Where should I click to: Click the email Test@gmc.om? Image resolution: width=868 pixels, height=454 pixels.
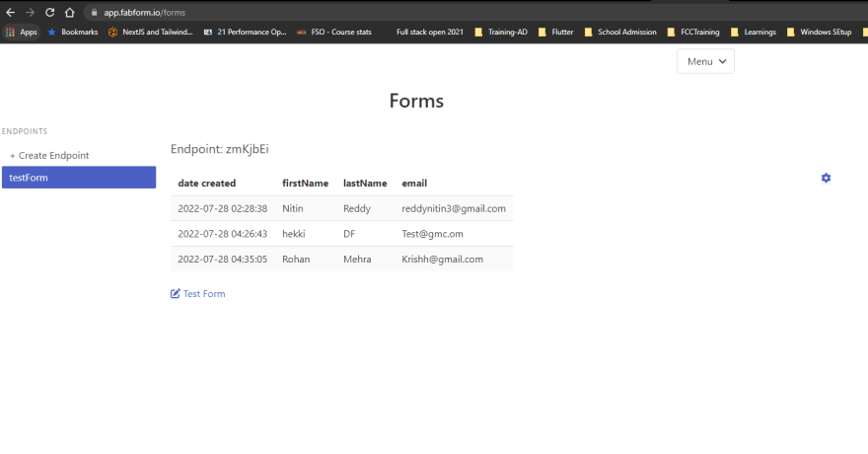[432, 234]
